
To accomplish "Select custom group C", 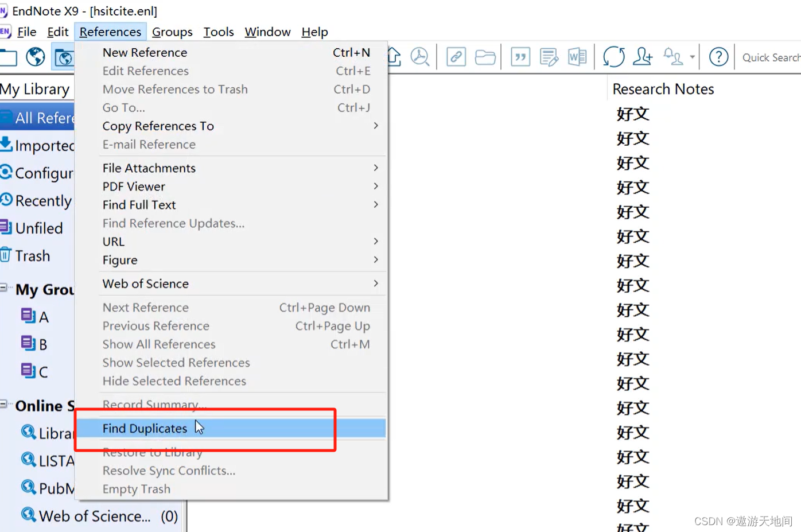I will click(x=35, y=371).
